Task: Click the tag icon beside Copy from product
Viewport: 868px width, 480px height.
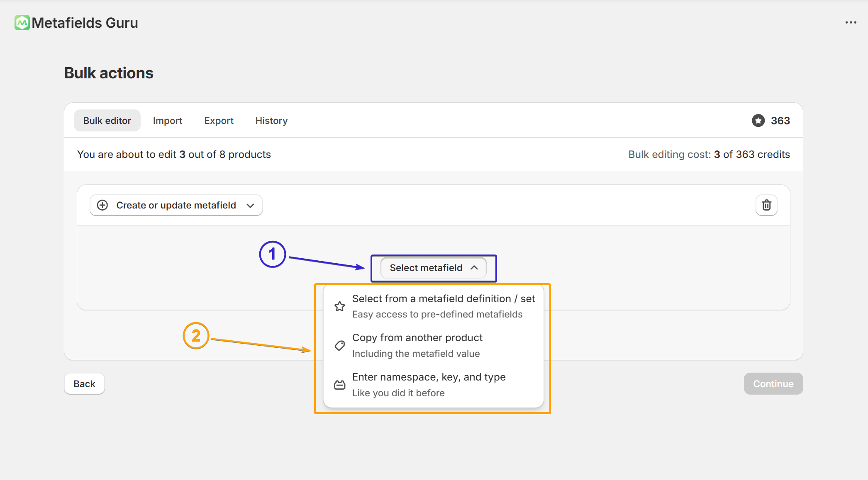Action: click(x=339, y=345)
